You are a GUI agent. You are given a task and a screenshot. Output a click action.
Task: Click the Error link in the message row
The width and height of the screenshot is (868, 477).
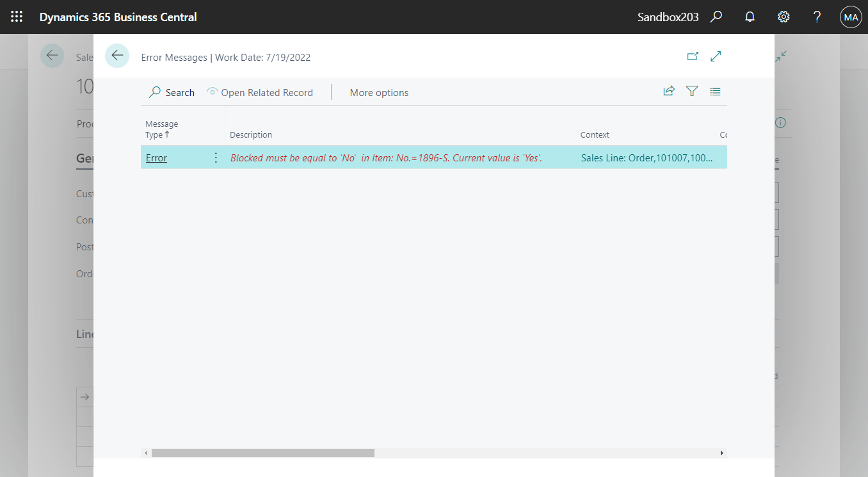pyautogui.click(x=156, y=157)
